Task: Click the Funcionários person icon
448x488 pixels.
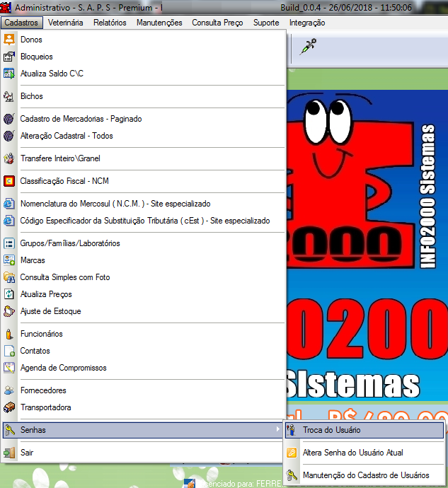Action: [x=9, y=334]
